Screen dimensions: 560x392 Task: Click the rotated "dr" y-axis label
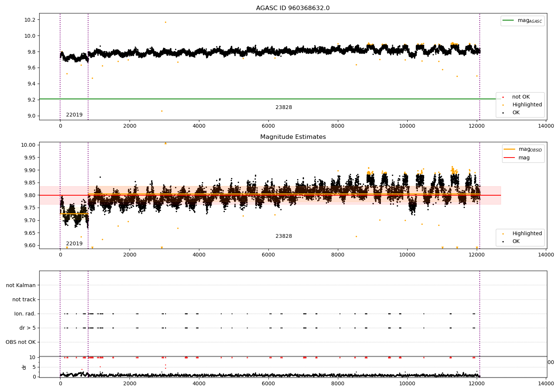[24, 367]
